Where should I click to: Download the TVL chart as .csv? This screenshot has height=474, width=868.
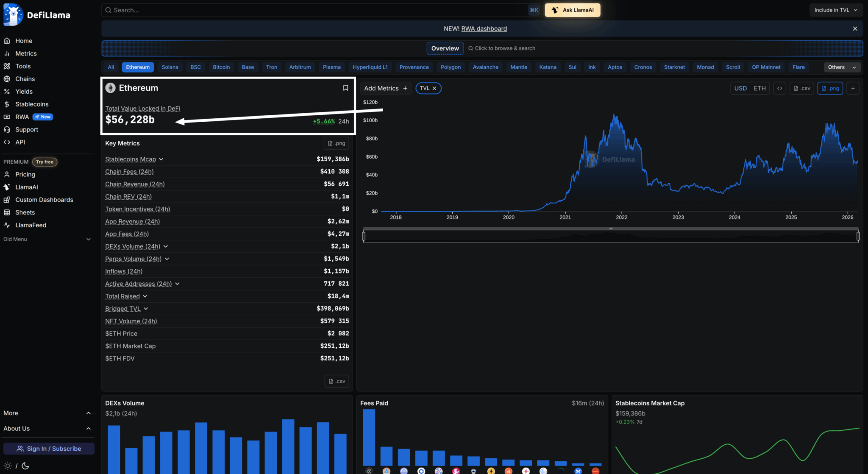click(801, 88)
